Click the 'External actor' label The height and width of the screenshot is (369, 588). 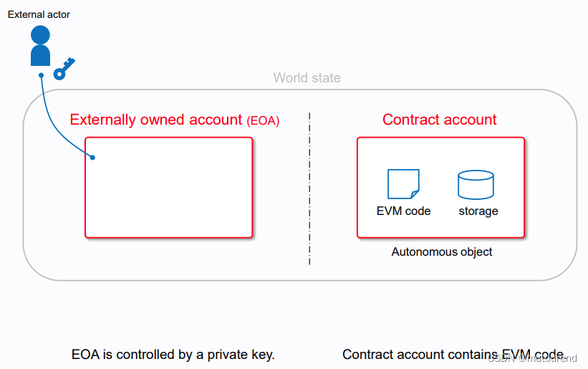[39, 14]
